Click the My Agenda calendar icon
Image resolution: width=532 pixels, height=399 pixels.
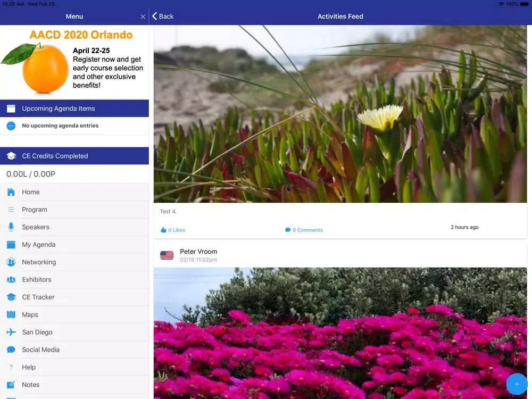(x=11, y=245)
